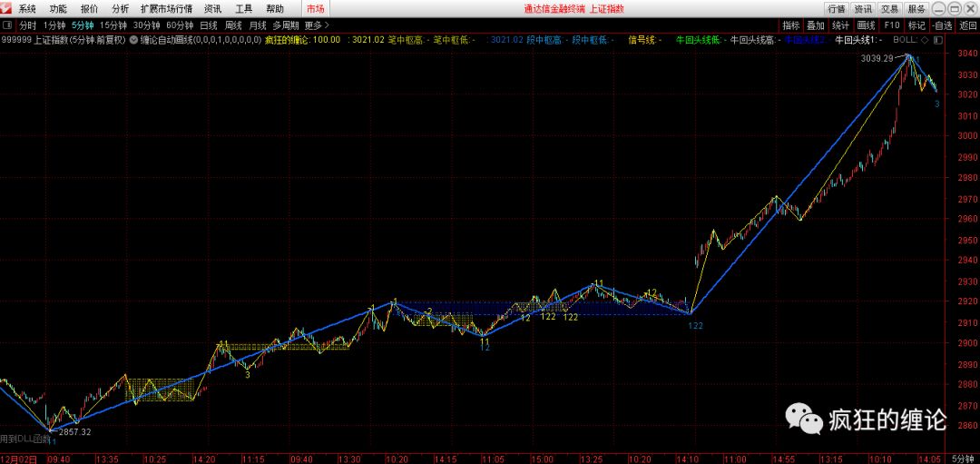The image size is (980, 464).
Task: Open the F10 company info
Action: 892,25
